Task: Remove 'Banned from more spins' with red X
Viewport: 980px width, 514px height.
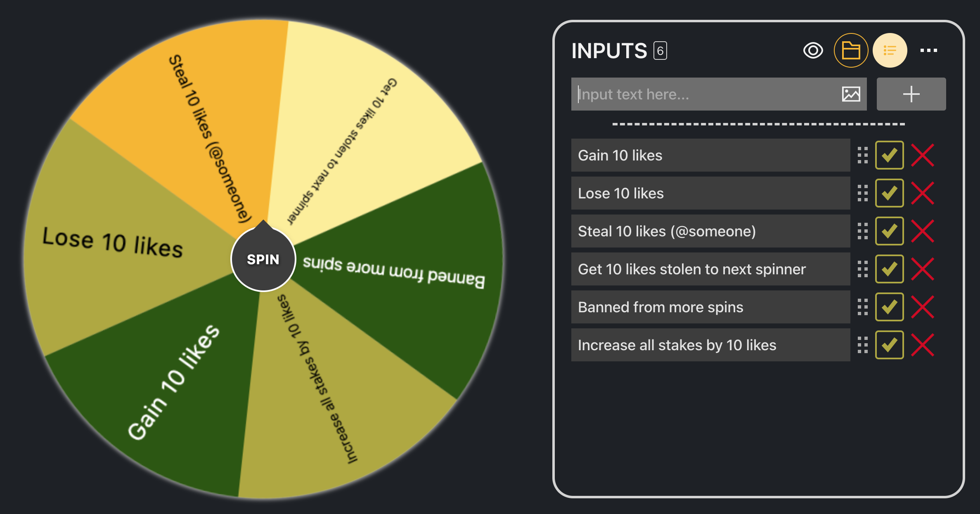Action: pos(923,307)
